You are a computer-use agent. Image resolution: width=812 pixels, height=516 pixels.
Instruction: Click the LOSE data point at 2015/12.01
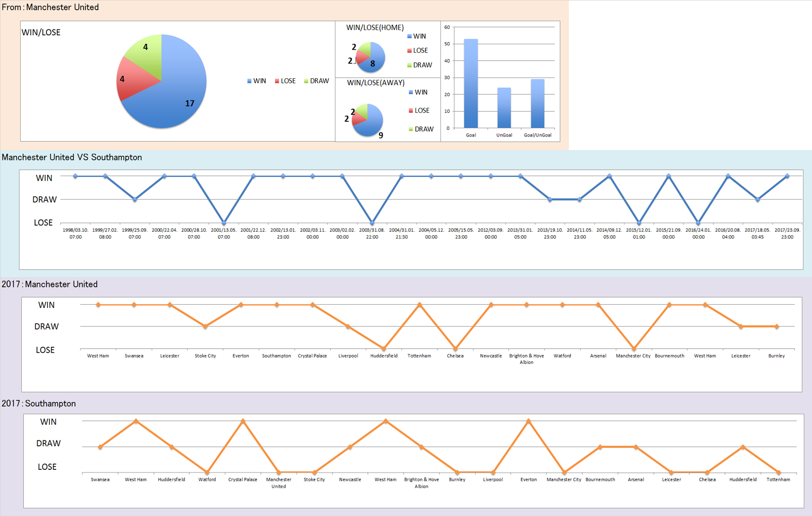tap(639, 223)
